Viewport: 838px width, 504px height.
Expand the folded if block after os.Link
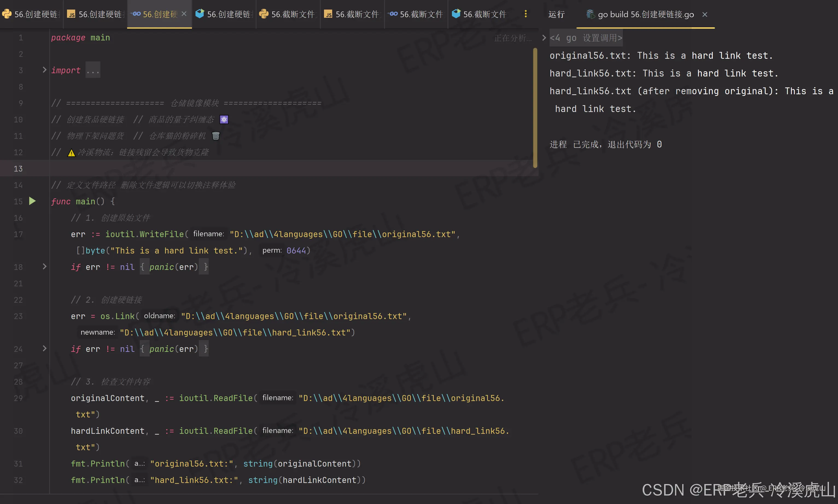tap(44, 349)
